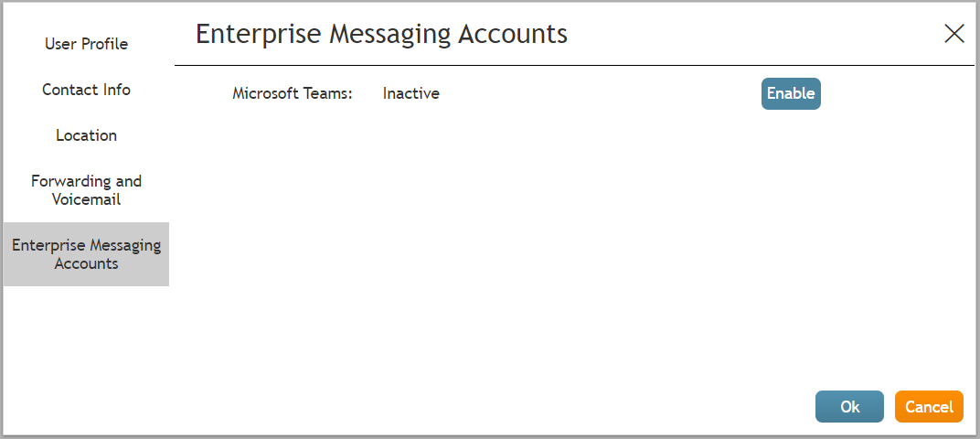Discard changes with Cancel
Screen dimensions: 980x439
(929, 407)
